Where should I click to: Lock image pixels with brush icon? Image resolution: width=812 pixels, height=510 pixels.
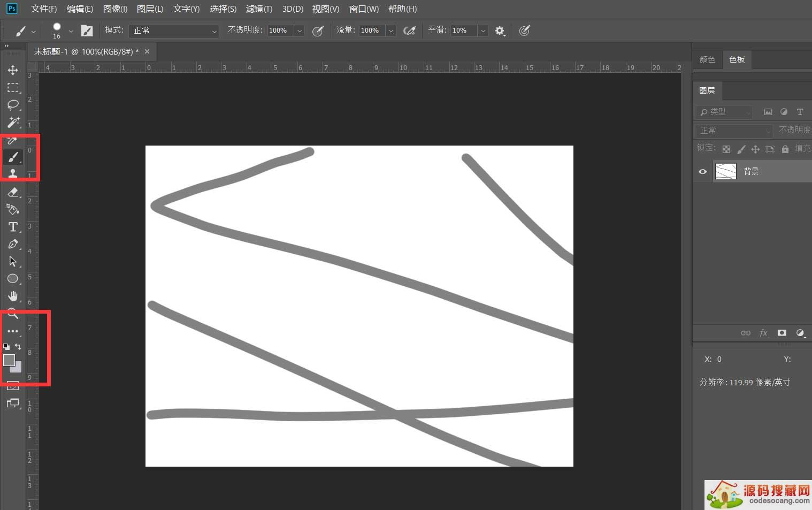pos(741,149)
